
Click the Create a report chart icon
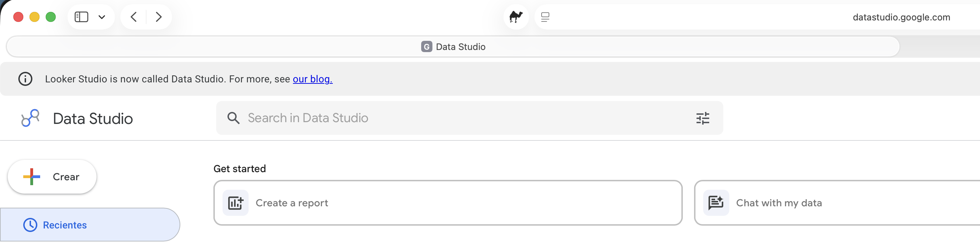tap(236, 203)
